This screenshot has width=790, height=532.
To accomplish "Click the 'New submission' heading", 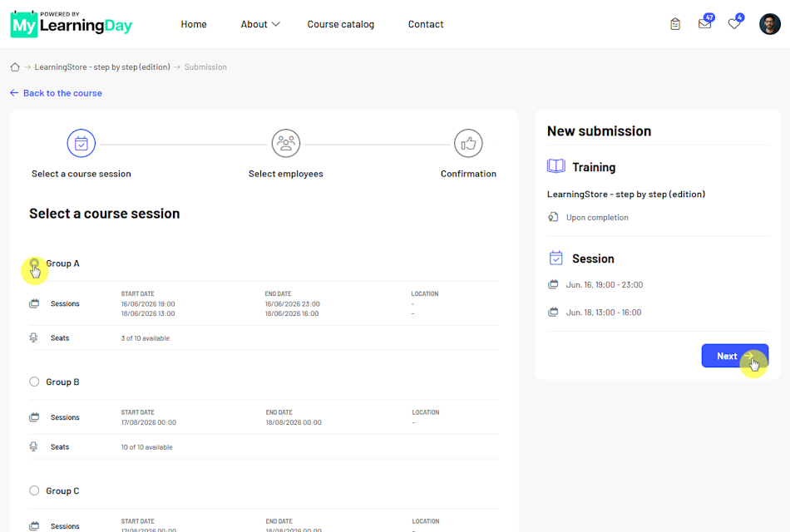I will click(599, 131).
